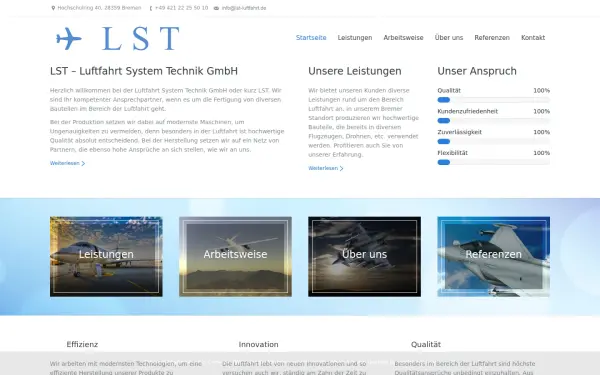The image size is (600, 375).
Task: Click the Qualität heading at page bottom
Action: [x=426, y=344]
